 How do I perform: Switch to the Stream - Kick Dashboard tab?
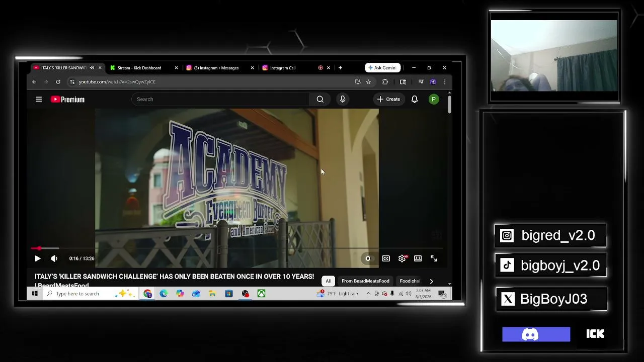point(139,68)
